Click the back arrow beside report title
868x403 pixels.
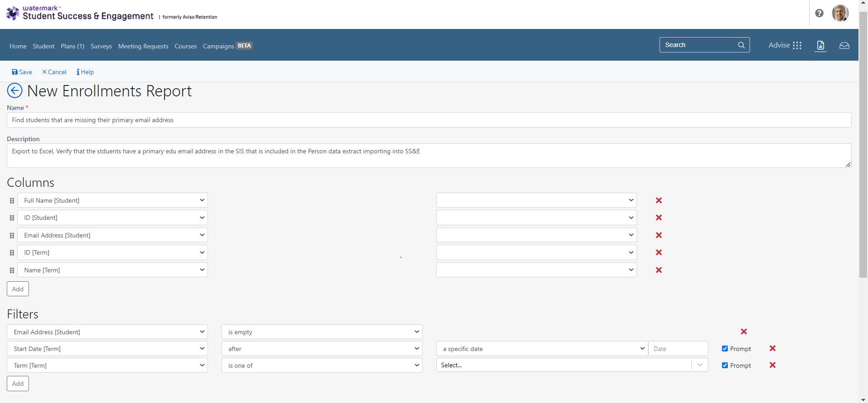click(x=14, y=90)
